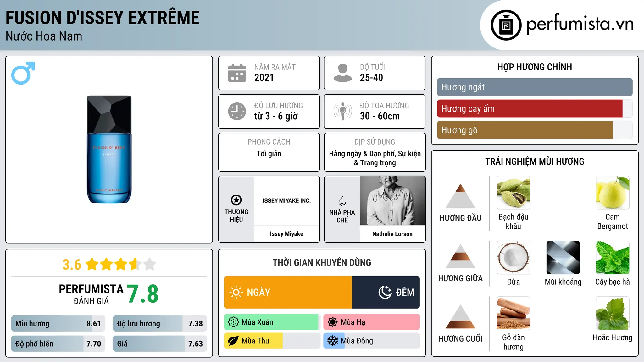This screenshot has height=362, width=644.
Task: Click the calendar icon beside release year
Action: tap(237, 73)
